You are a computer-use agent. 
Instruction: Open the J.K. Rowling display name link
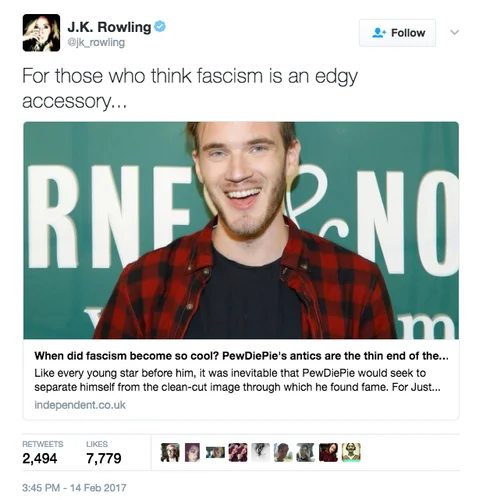(x=109, y=27)
